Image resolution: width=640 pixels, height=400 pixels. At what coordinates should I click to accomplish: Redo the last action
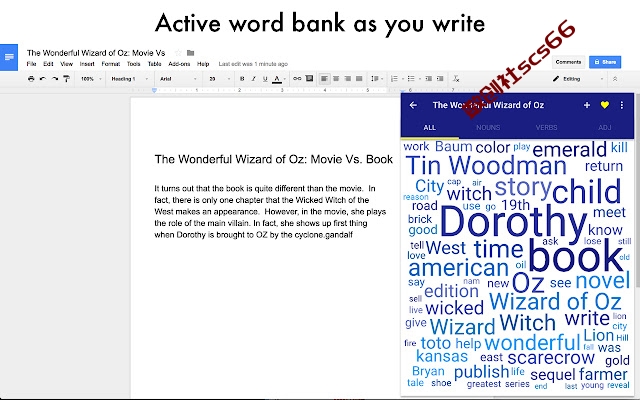[x=55, y=79]
